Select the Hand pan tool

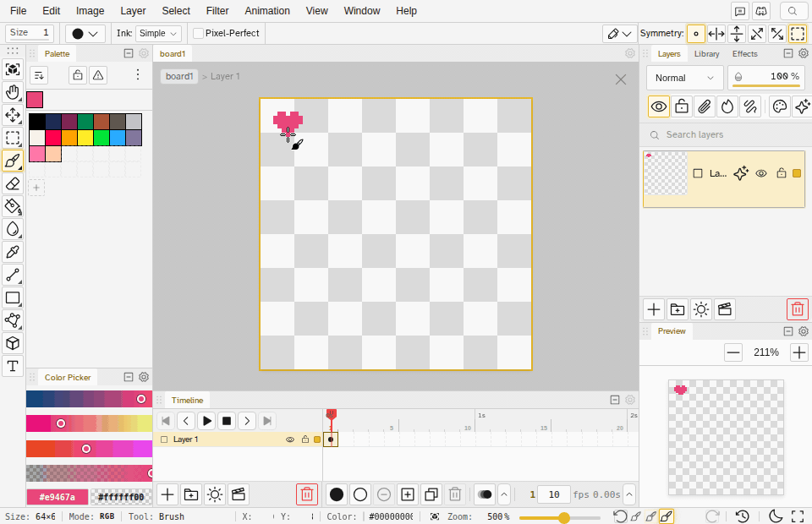click(13, 92)
